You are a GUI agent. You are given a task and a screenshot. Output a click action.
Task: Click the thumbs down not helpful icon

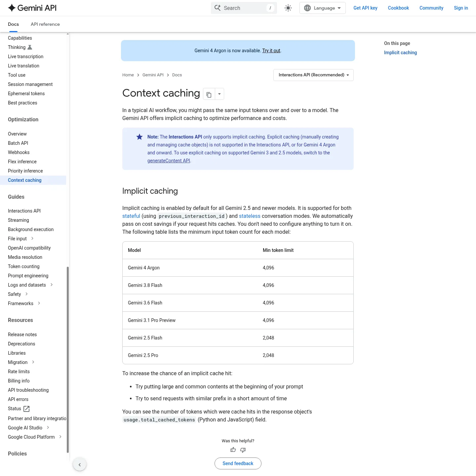click(243, 450)
